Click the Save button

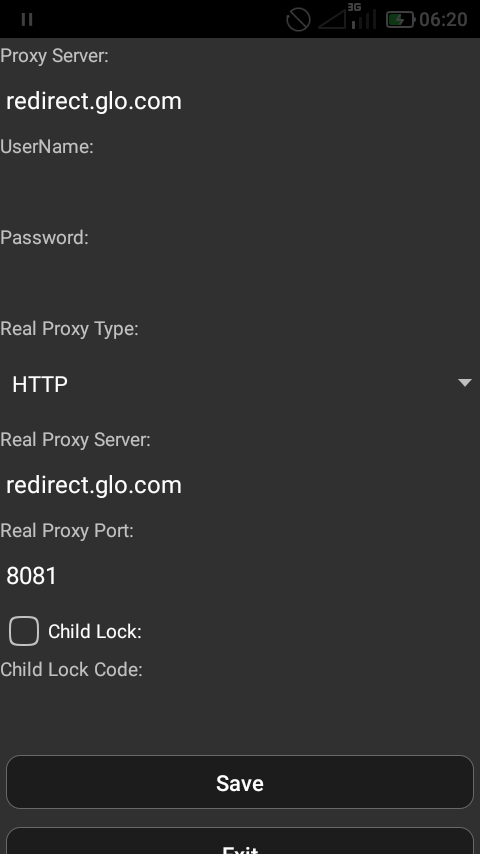click(x=240, y=782)
